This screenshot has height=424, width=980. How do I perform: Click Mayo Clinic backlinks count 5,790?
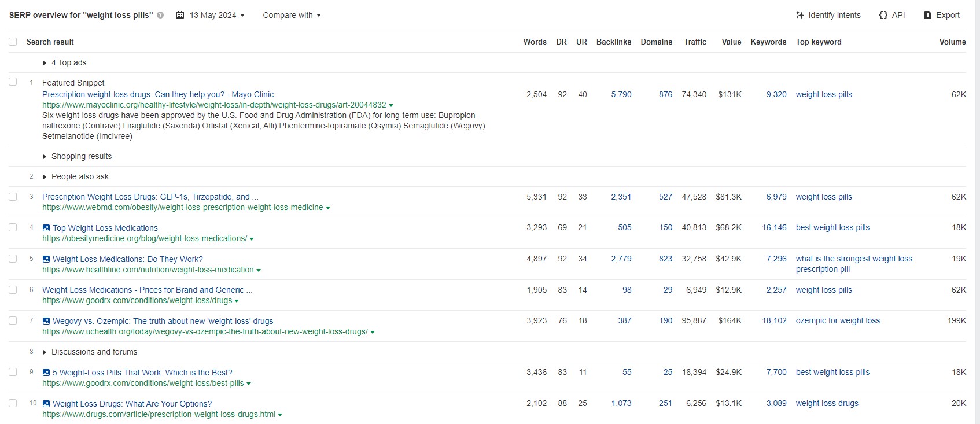(621, 94)
